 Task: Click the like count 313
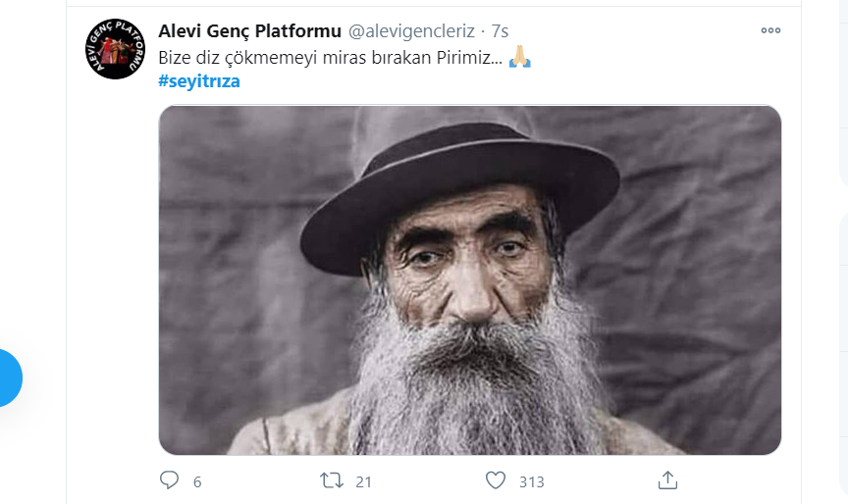tap(532, 481)
